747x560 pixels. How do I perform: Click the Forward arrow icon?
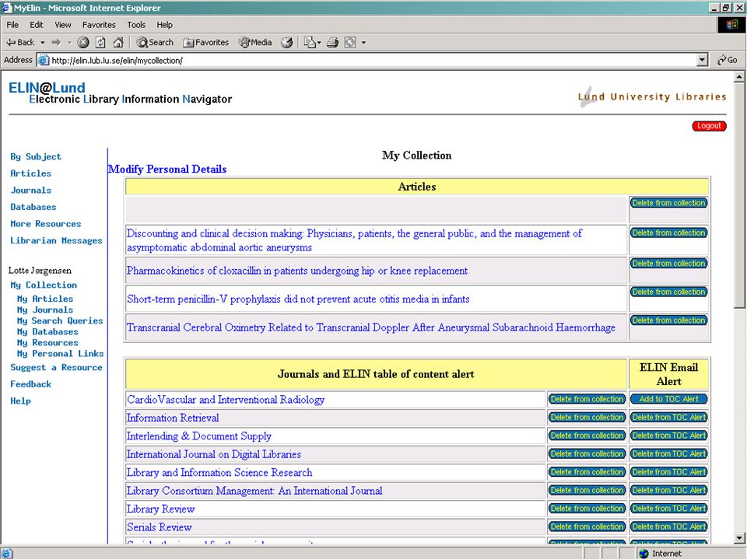coord(56,42)
